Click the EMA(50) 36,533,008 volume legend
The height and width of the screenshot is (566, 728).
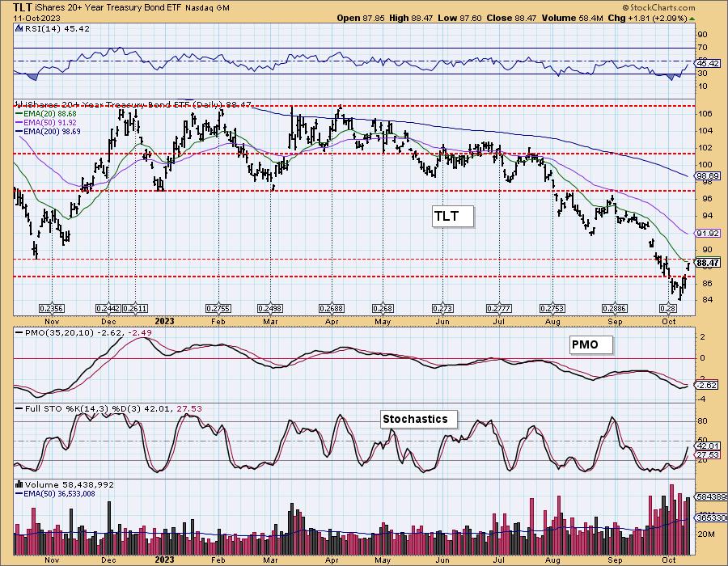(x=59, y=493)
